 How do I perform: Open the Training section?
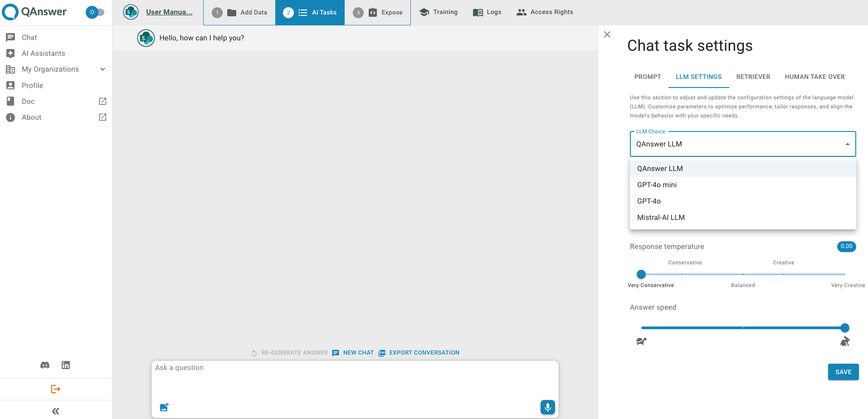point(439,12)
